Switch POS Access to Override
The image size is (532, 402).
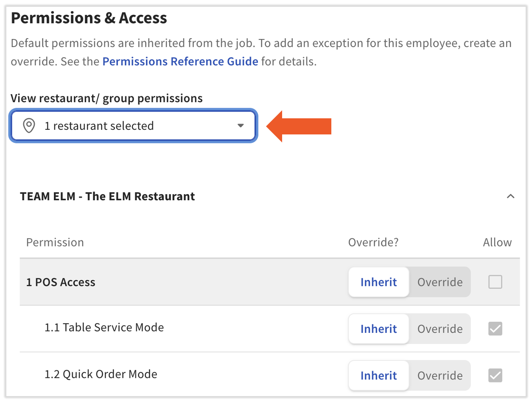click(440, 282)
